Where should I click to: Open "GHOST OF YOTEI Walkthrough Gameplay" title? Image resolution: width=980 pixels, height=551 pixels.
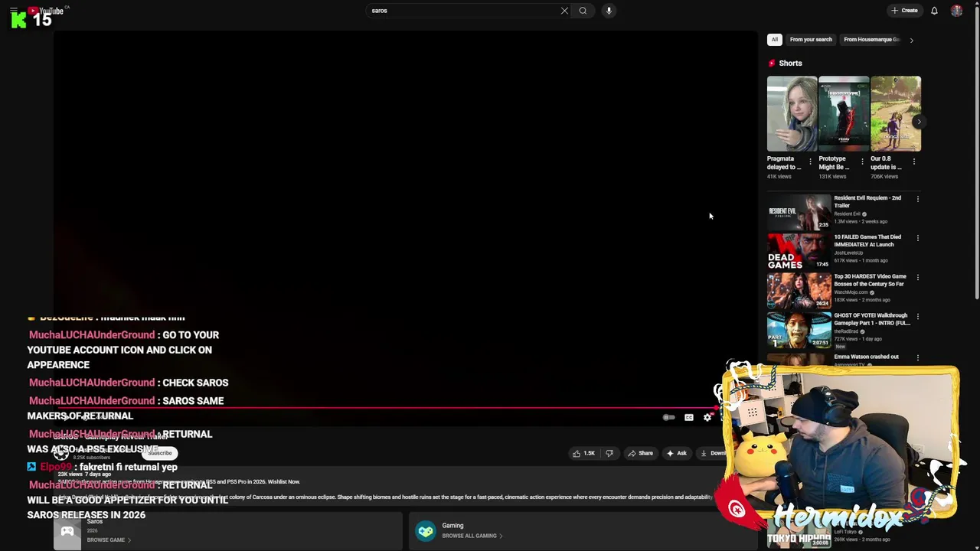872,319
